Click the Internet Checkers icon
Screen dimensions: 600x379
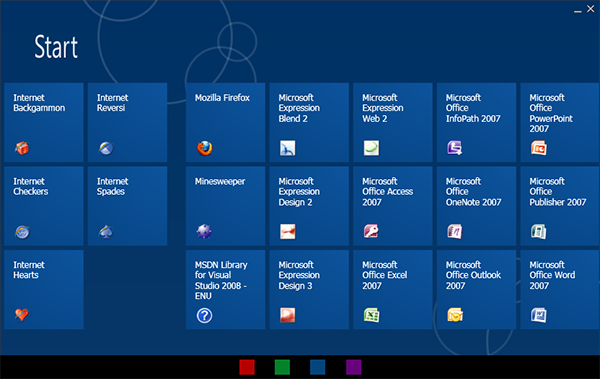pyautogui.click(x=22, y=232)
